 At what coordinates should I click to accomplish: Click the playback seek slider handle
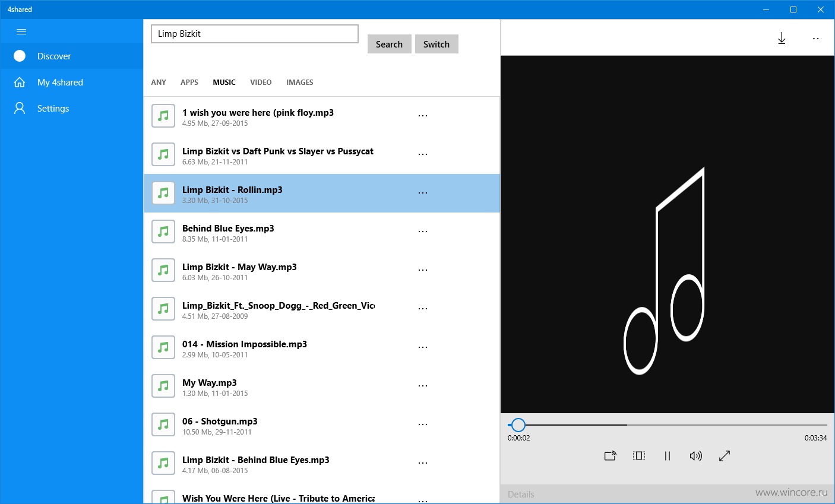click(518, 425)
